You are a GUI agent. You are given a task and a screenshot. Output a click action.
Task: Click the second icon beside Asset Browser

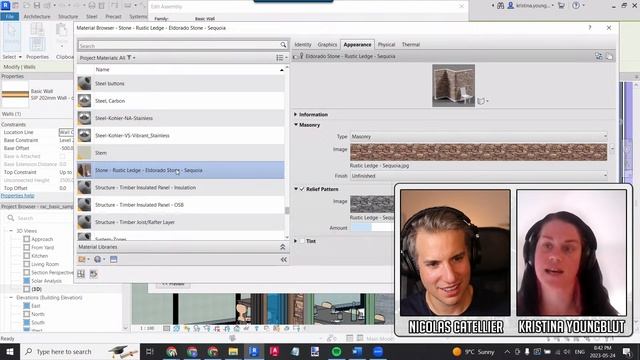93,274
